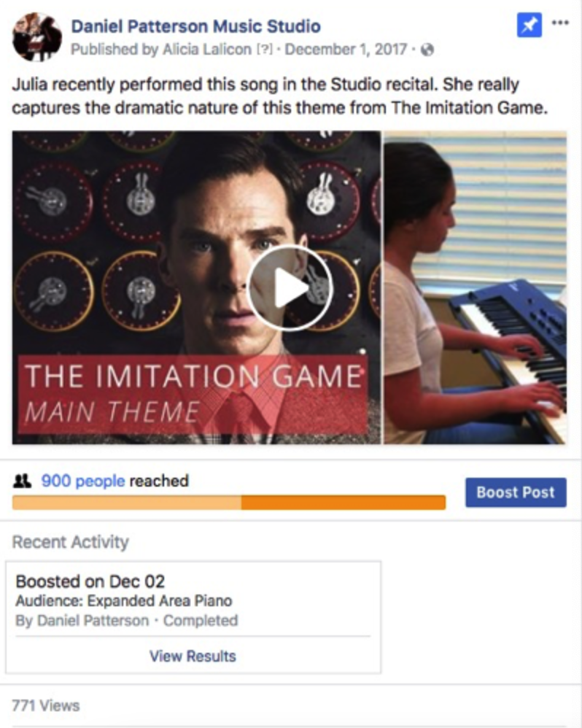
Task: Click The Imitation Game Main Theme banner
Action: click(x=193, y=395)
